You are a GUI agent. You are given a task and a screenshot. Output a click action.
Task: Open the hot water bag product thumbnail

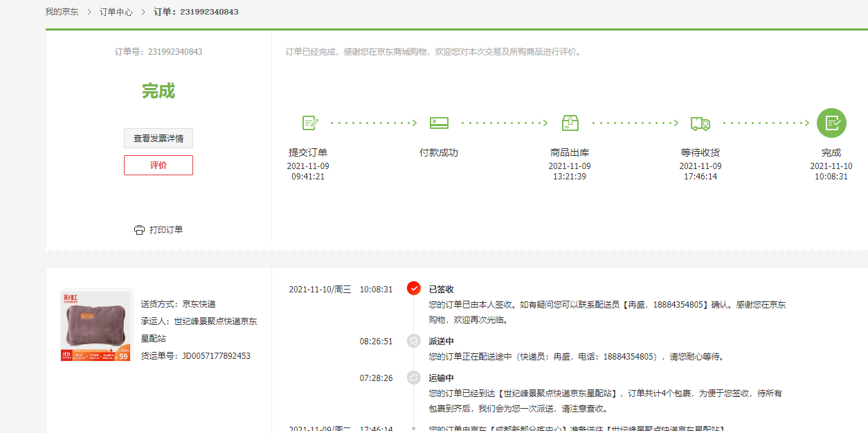click(x=96, y=326)
